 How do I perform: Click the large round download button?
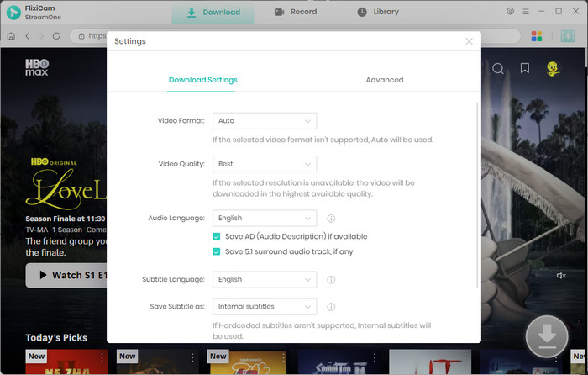coord(547,336)
